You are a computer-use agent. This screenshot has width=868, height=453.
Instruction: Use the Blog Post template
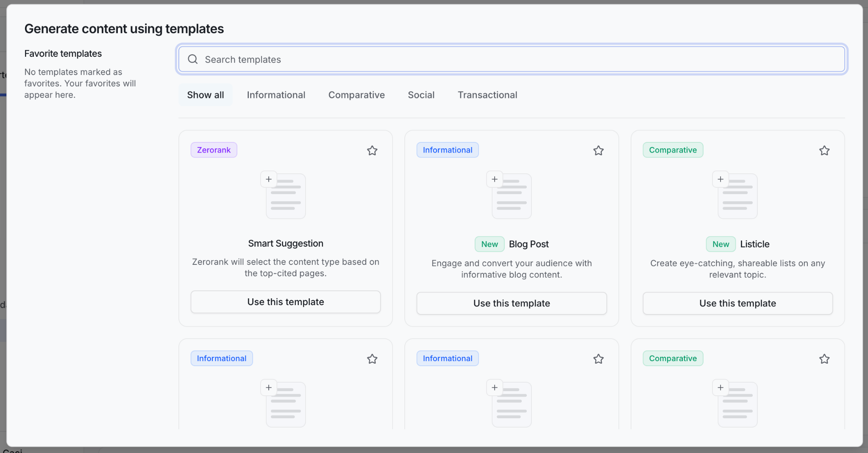(x=512, y=303)
